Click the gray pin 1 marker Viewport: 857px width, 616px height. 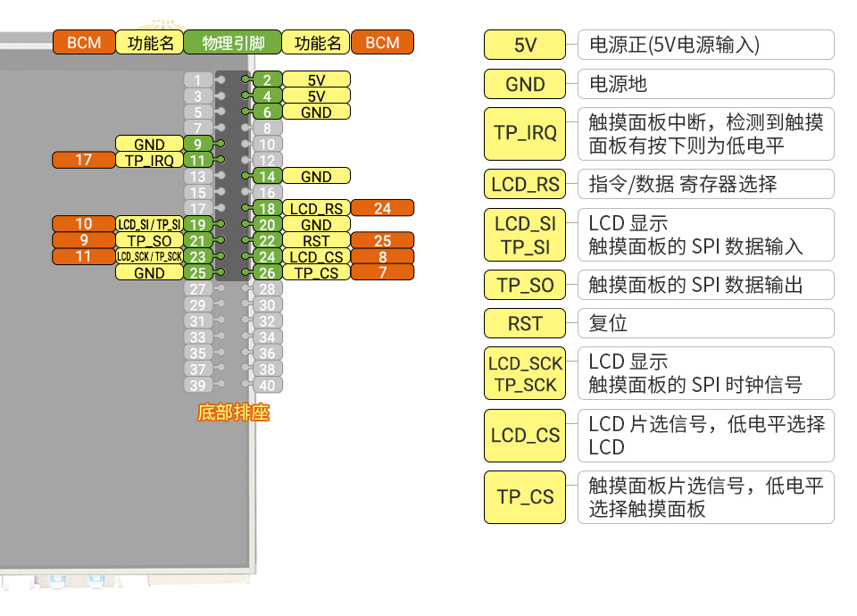tap(198, 80)
